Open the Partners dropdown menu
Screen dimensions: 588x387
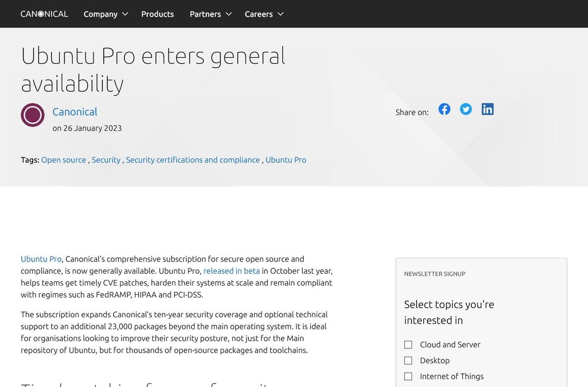click(211, 14)
